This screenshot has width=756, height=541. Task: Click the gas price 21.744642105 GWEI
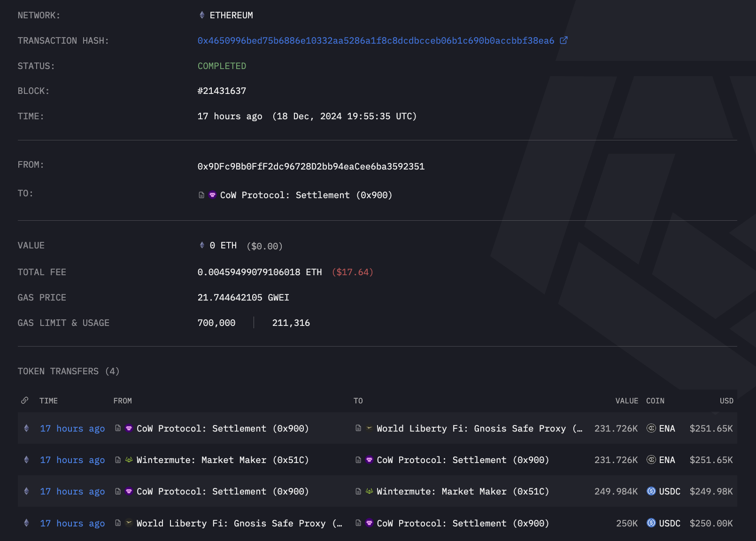point(243,298)
